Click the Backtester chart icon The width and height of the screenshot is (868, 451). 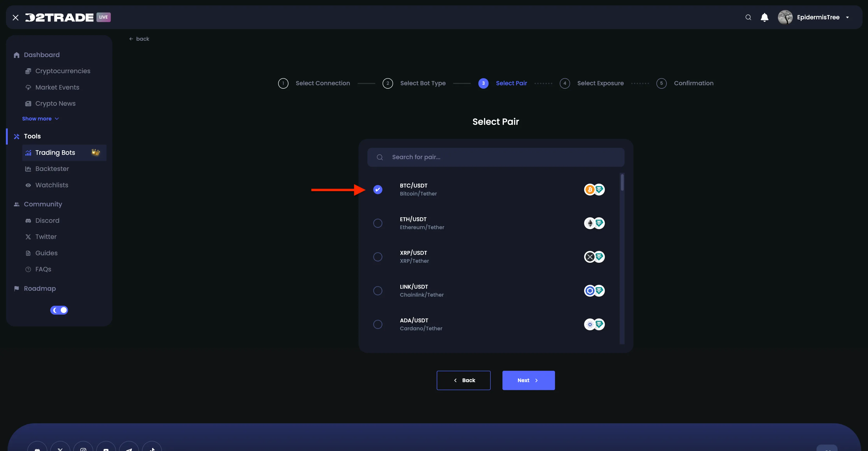28,169
